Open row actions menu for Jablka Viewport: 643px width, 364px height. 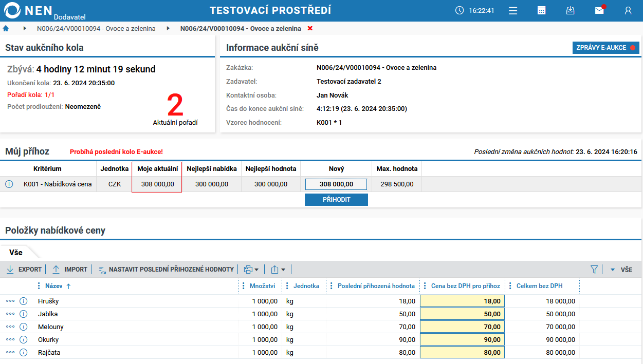pyautogui.click(x=10, y=314)
